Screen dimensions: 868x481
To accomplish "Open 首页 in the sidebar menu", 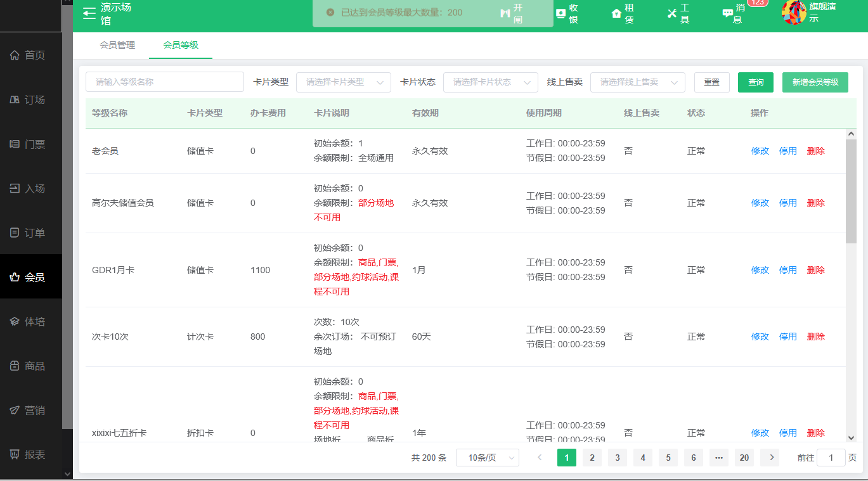I will (31, 55).
